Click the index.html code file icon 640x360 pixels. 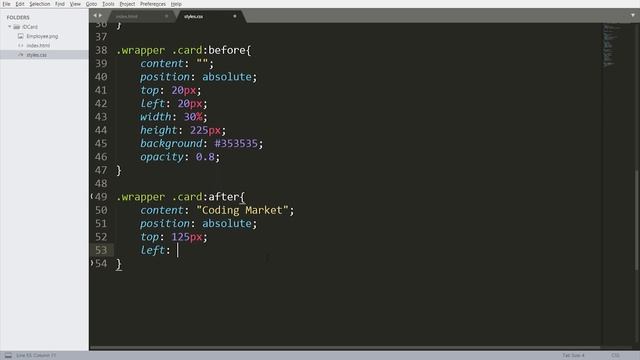(20, 46)
